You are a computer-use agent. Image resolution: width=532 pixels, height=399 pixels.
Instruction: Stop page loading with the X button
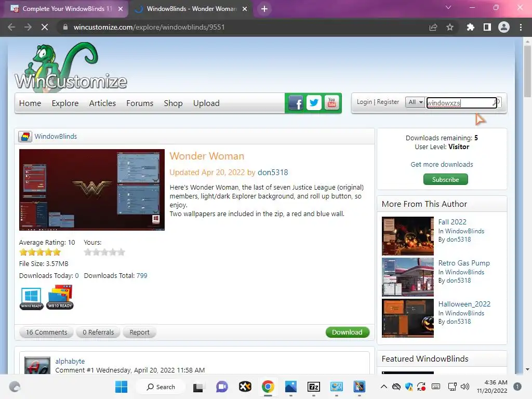45,27
